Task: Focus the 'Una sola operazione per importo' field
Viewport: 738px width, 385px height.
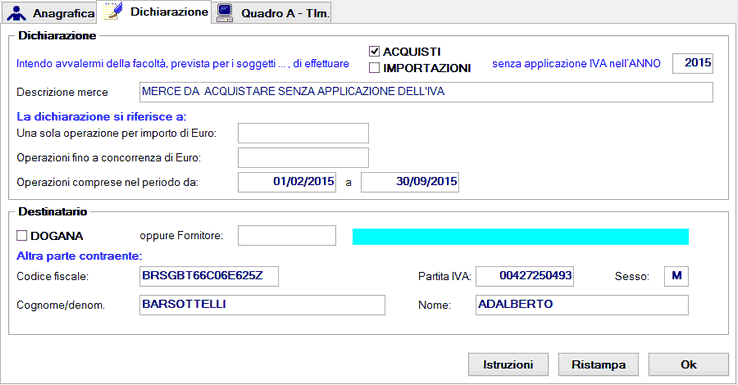Action: click(303, 133)
